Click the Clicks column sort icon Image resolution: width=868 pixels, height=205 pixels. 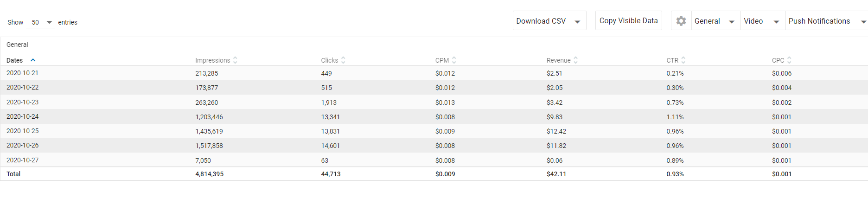pyautogui.click(x=343, y=60)
